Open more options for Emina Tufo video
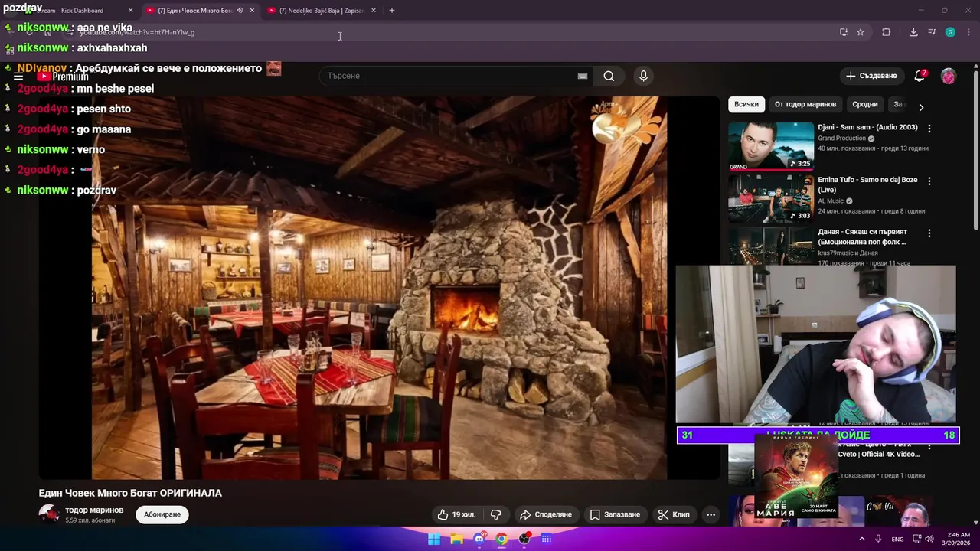 pos(929,181)
